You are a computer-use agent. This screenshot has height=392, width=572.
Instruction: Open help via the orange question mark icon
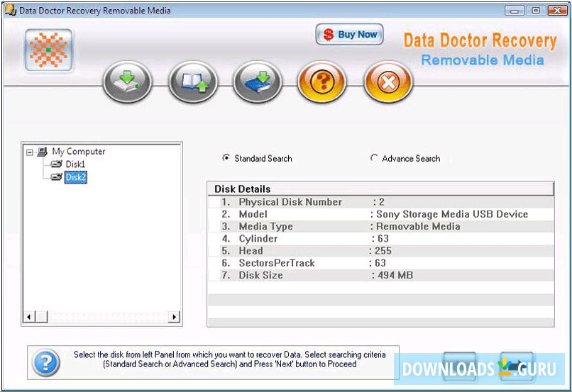(x=321, y=82)
